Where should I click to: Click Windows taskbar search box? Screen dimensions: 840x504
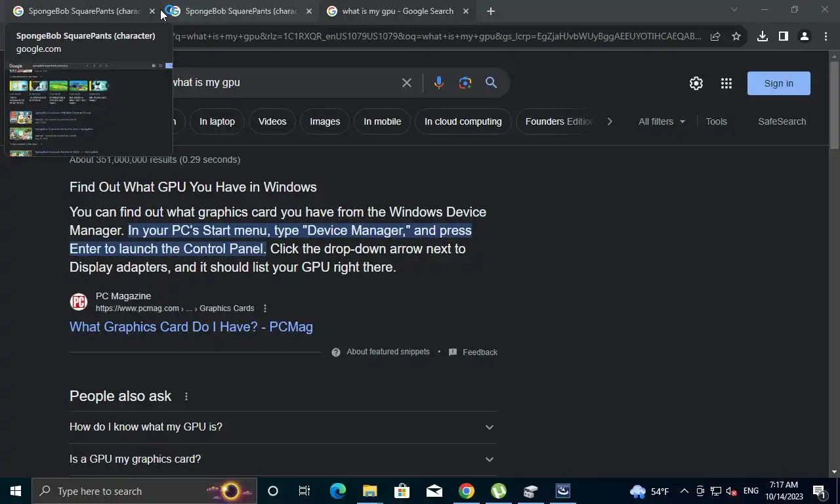144,491
